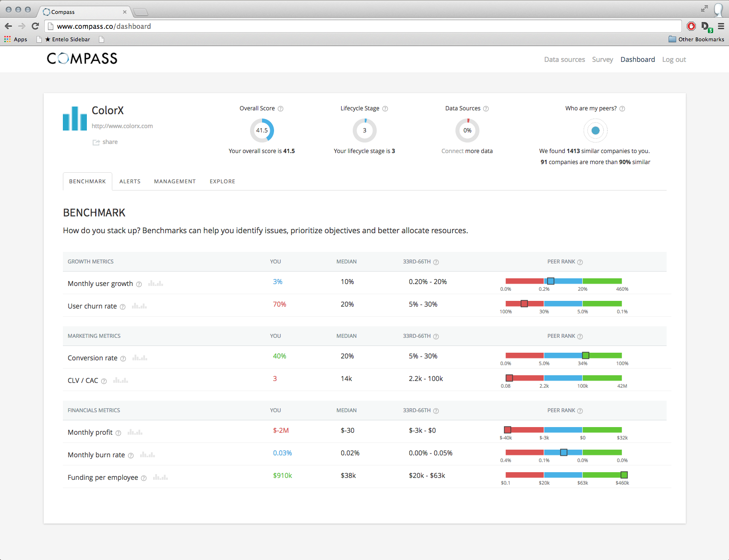Viewport: 729px width, 560px height.
Task: Open the mini chart icon for Conversion rate
Action: pos(140,358)
